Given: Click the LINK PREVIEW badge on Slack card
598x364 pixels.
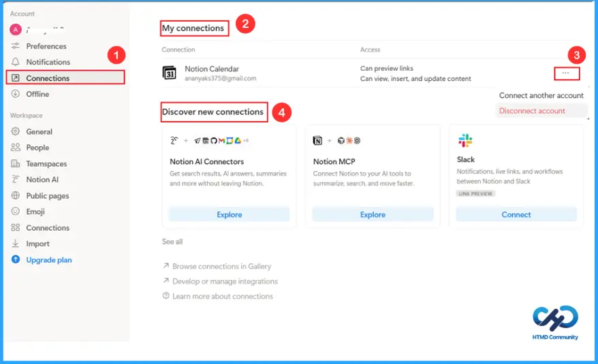Looking at the screenshot, I should (475, 194).
